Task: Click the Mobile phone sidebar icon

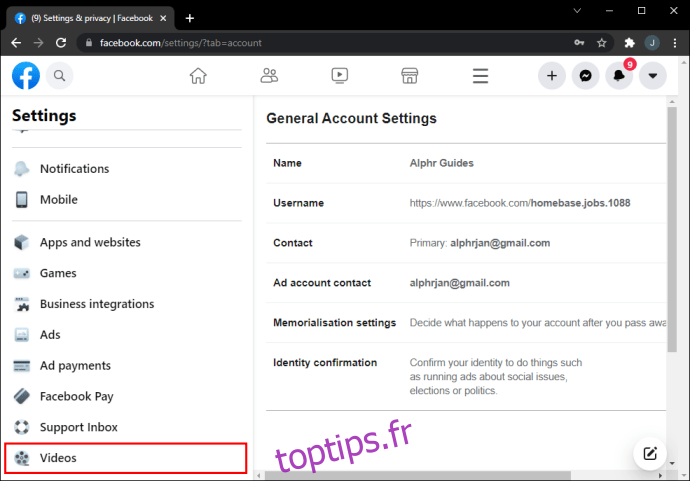Action: tap(22, 200)
